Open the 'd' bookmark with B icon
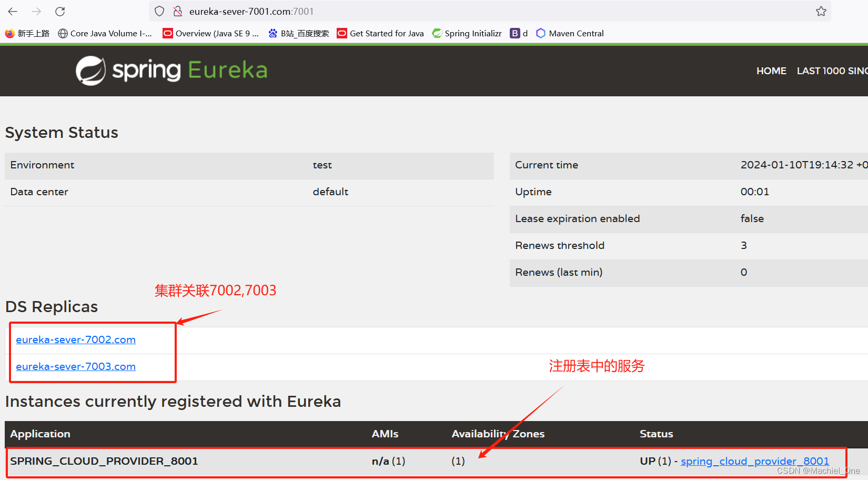 click(519, 33)
